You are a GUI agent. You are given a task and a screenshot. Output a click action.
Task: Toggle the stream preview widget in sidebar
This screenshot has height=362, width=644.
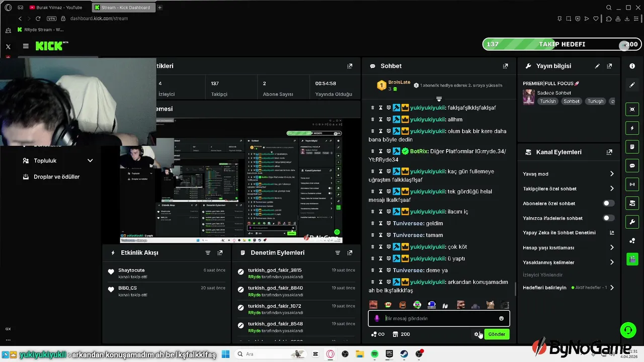click(632, 109)
